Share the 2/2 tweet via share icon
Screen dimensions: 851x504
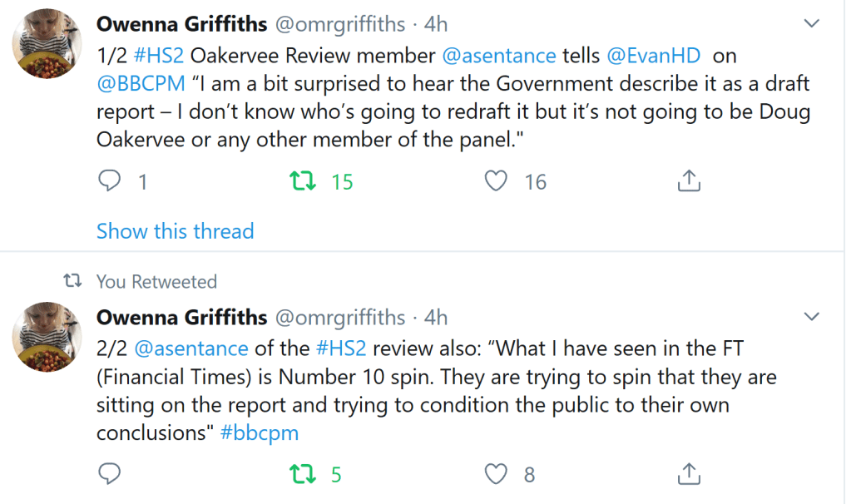tap(689, 474)
